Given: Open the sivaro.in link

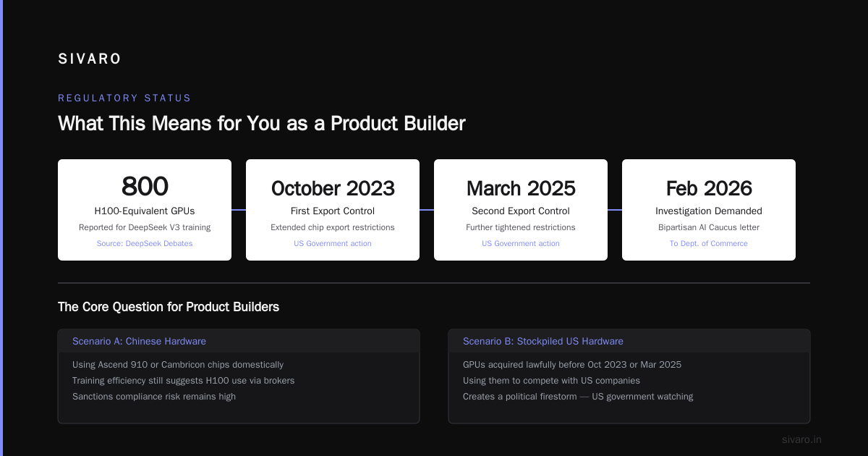Looking at the screenshot, I should tap(801, 439).
